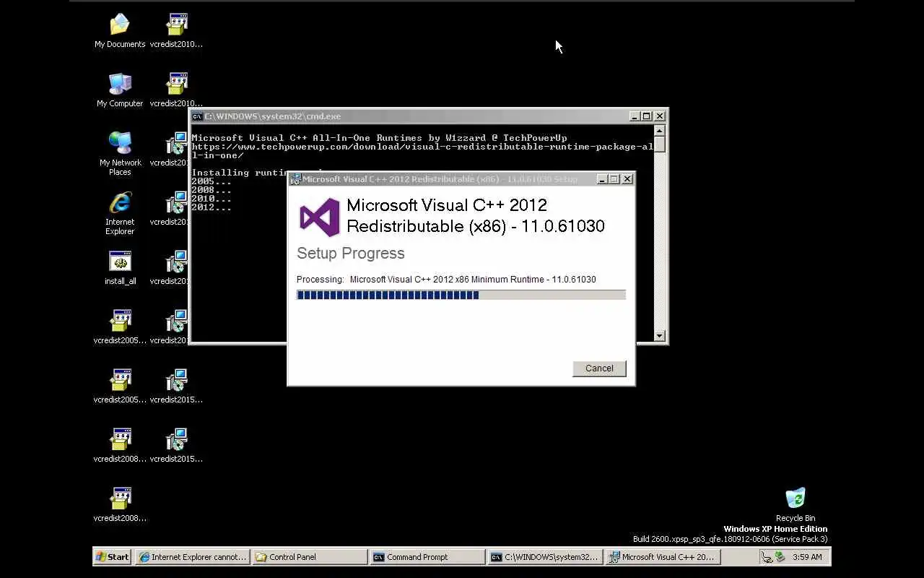Click the 'All-In-One Runtimes by W1zzard' line
The image size is (924, 578).
[379, 138]
